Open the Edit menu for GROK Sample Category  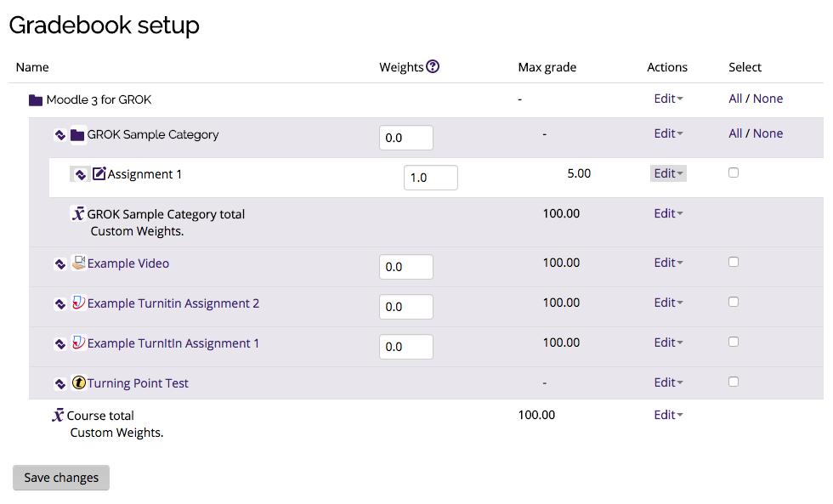668,133
